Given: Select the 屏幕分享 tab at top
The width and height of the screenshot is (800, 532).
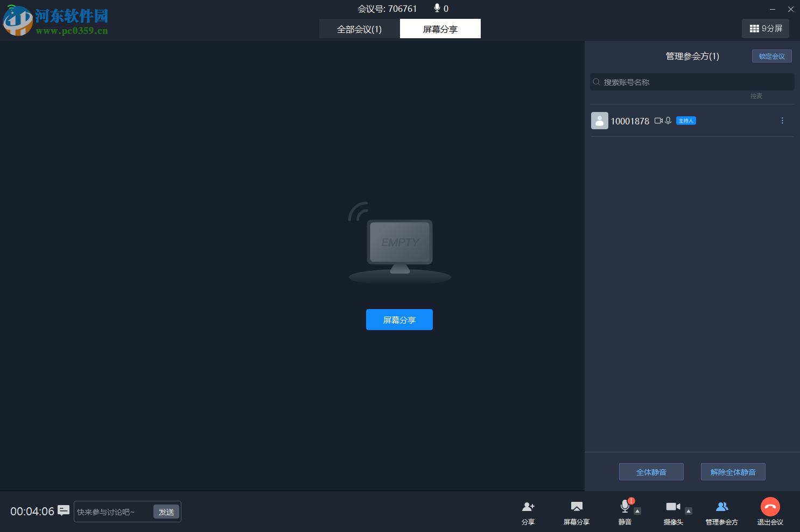Looking at the screenshot, I should pos(440,29).
